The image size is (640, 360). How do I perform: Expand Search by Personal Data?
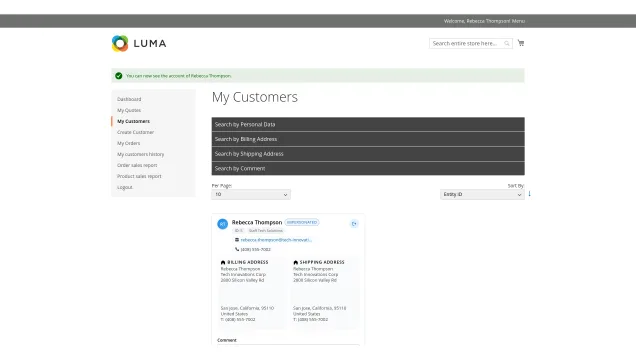368,124
